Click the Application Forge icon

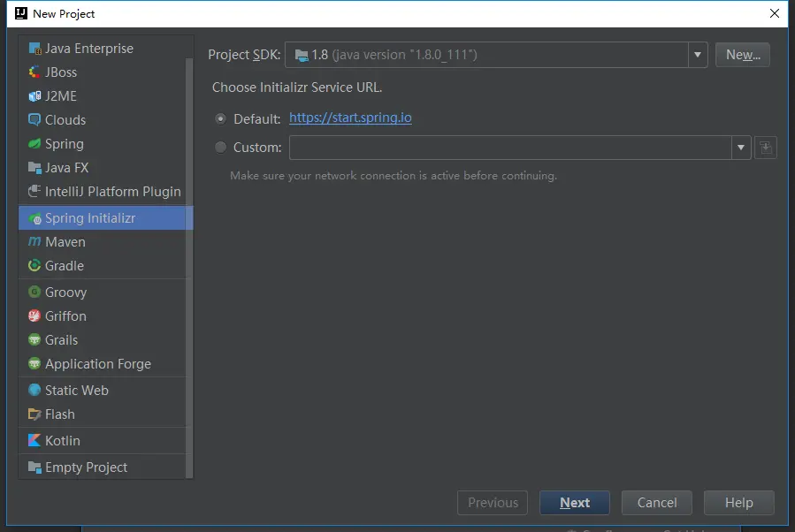[34, 364]
